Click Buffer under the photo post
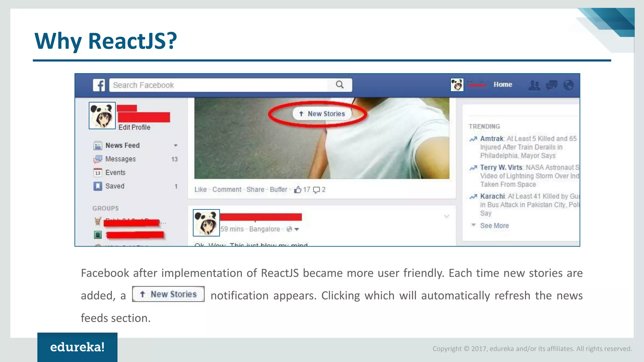Image resolution: width=644 pixels, height=362 pixels. tap(278, 189)
